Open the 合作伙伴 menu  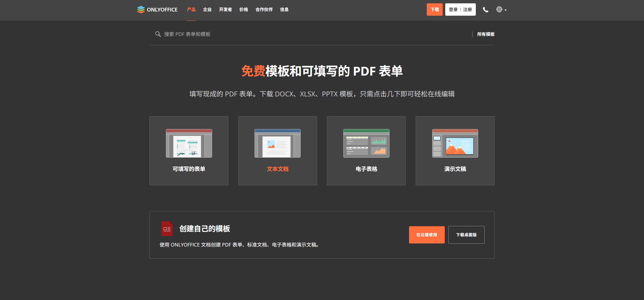(264, 10)
